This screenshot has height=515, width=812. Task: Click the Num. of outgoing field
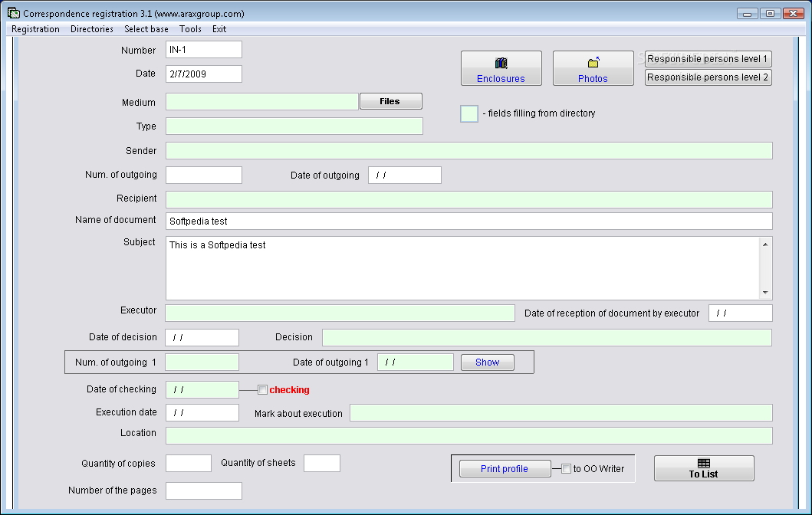coord(203,175)
